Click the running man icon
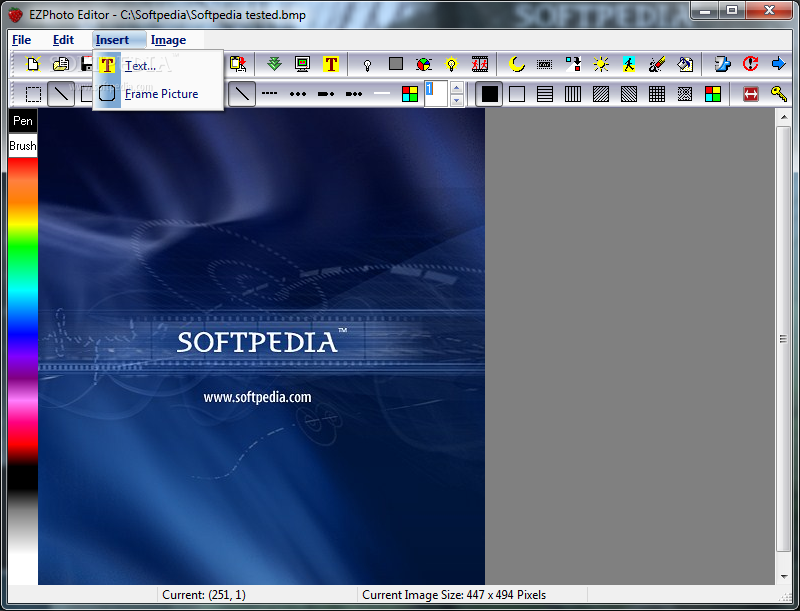This screenshot has width=800, height=611. tap(629, 64)
